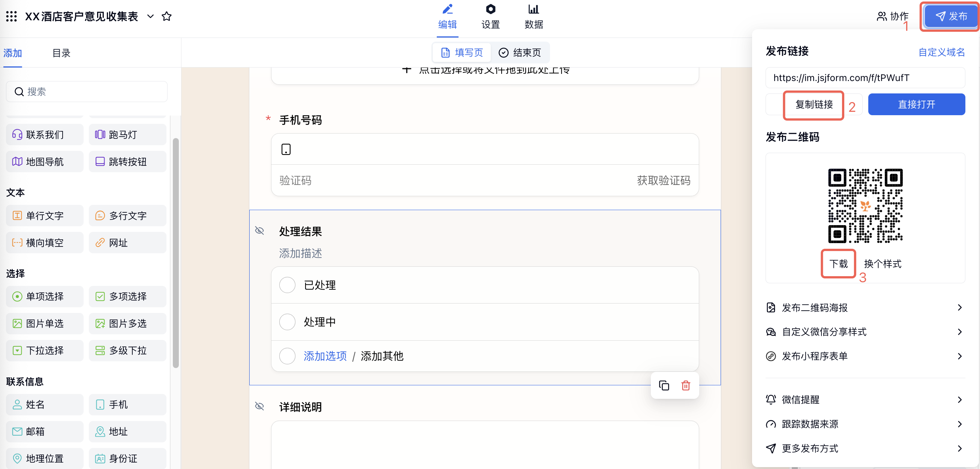
Task: Add 多项选择 field
Action: pos(127,296)
